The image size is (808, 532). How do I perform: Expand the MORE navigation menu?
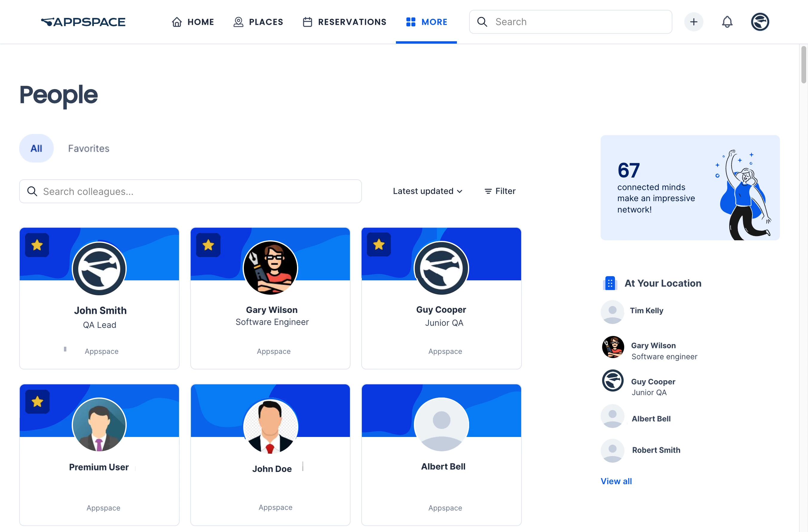[x=426, y=22]
